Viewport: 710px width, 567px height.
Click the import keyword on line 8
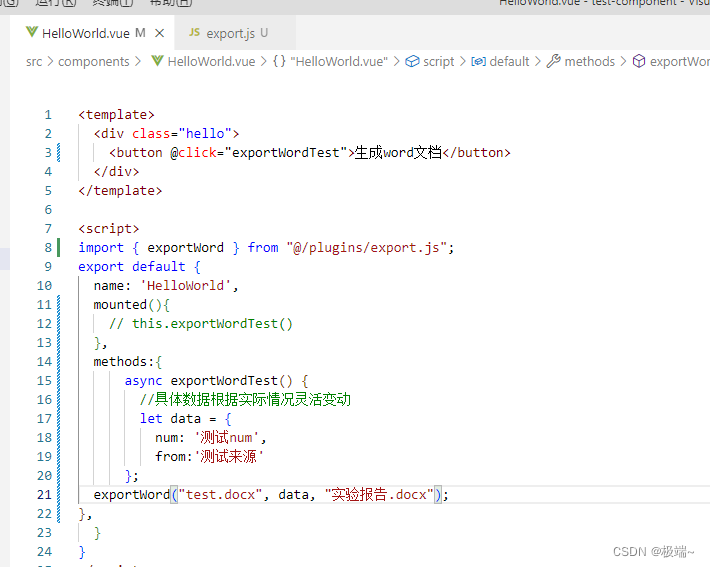pos(101,248)
